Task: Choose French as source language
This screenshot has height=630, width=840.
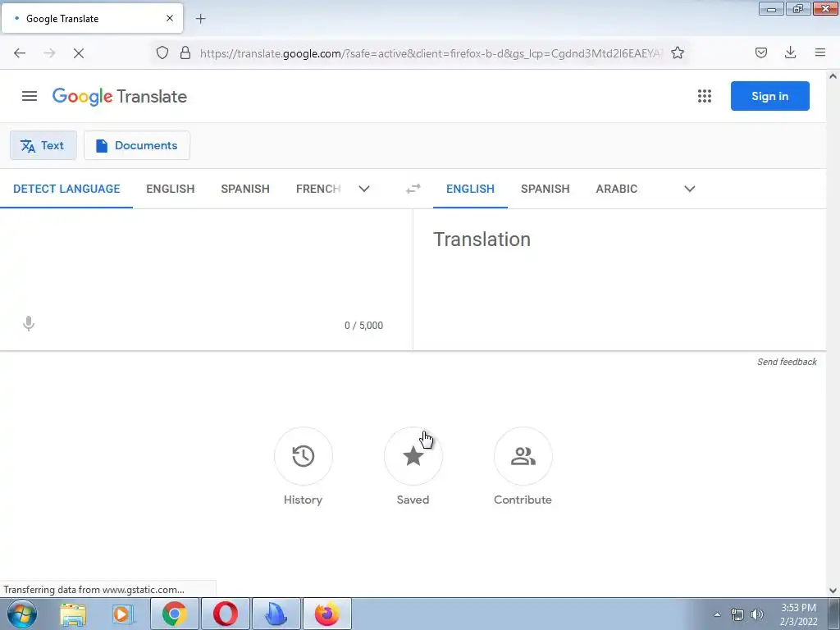Action: [318, 189]
